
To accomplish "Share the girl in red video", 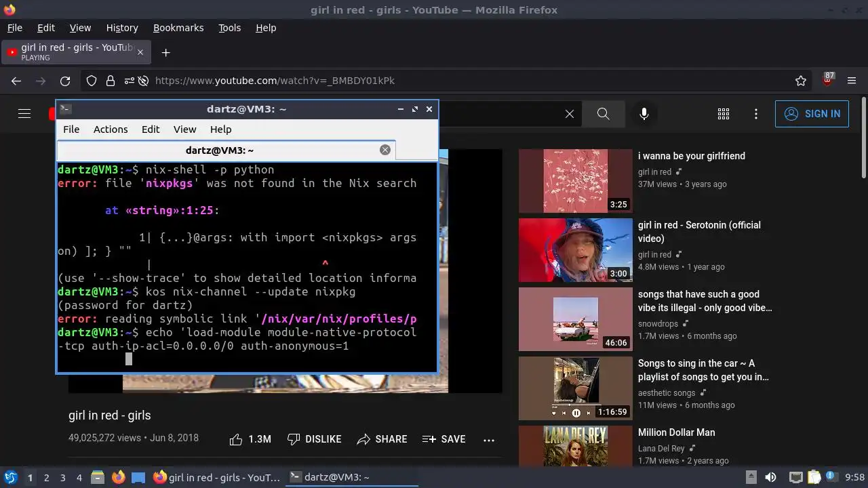I will coord(382,439).
